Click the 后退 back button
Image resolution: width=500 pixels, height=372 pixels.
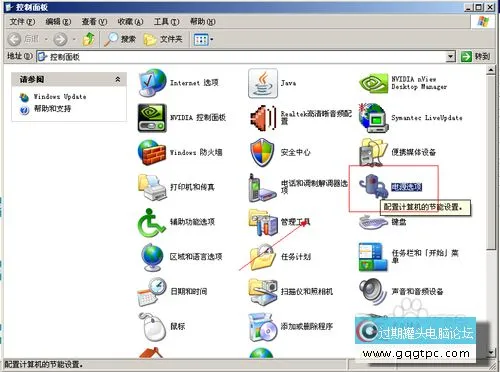pos(23,39)
